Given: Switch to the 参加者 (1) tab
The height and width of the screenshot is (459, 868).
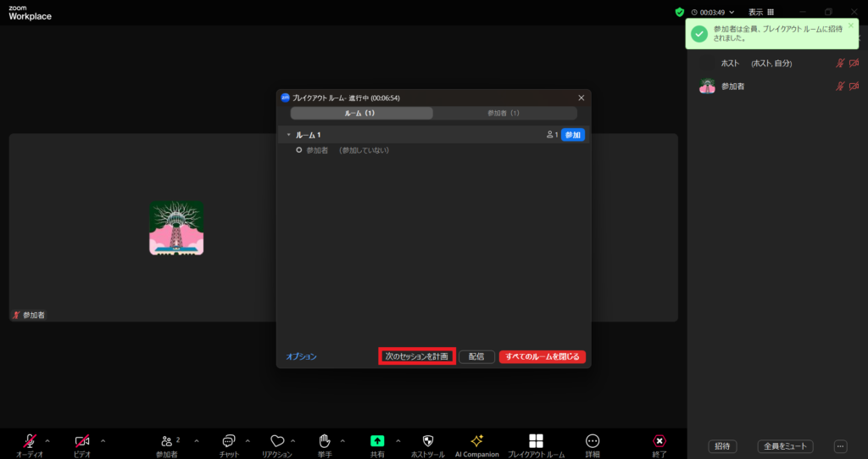Looking at the screenshot, I should 504,113.
